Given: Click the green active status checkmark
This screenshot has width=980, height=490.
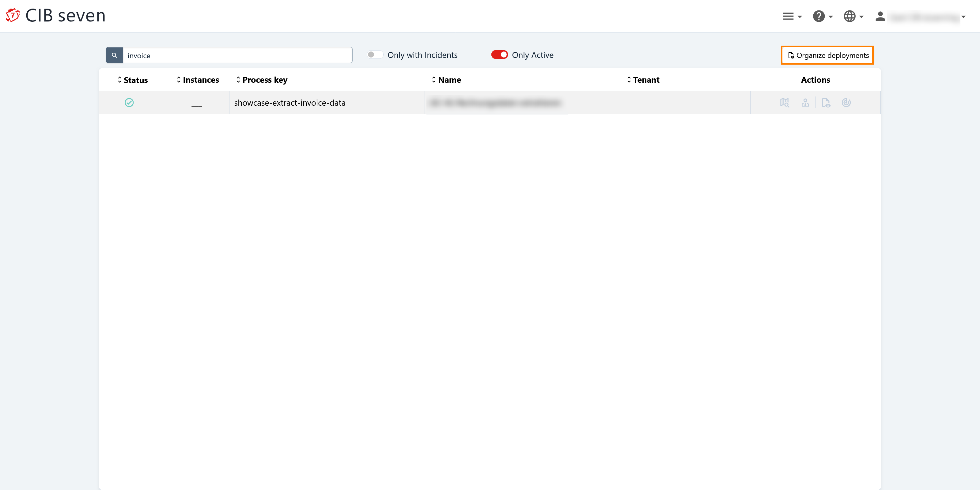Looking at the screenshot, I should coord(129,103).
